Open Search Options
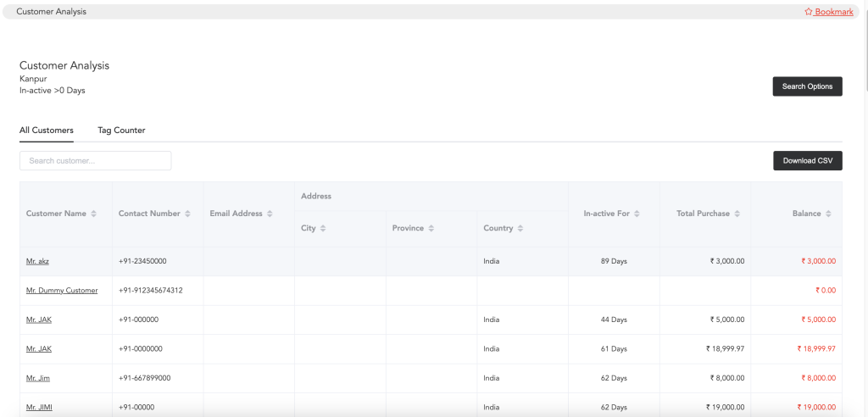Image resolution: width=868 pixels, height=417 pixels. 807,86
